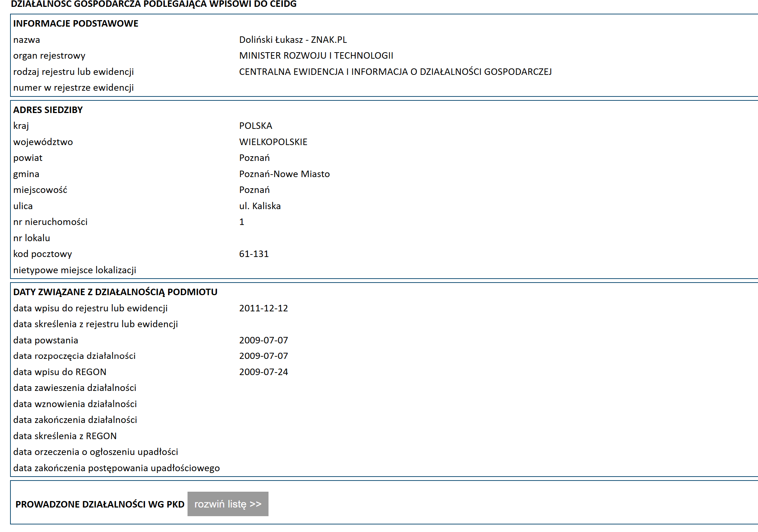Click the ADRES SIEDZIBY section header

tap(48, 110)
